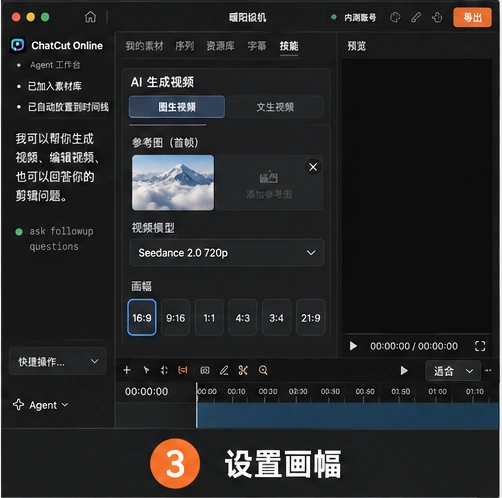Click the Agent 工作台 entry
This screenshot has height=498, width=502.
(55, 65)
